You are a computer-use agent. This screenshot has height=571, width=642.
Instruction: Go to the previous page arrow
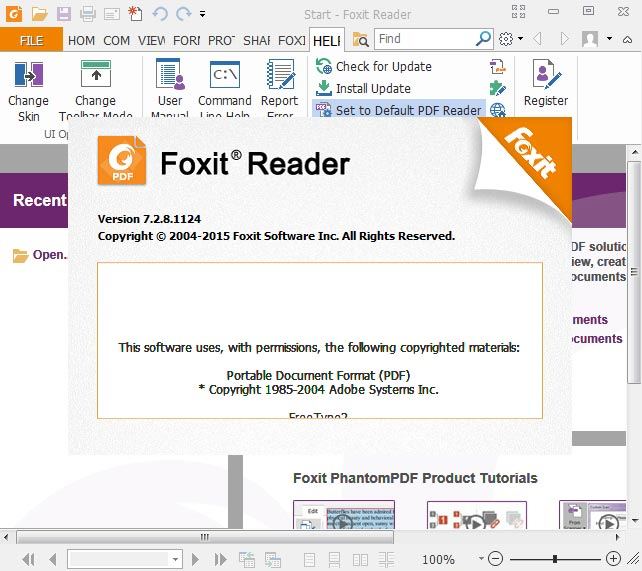tap(52, 559)
